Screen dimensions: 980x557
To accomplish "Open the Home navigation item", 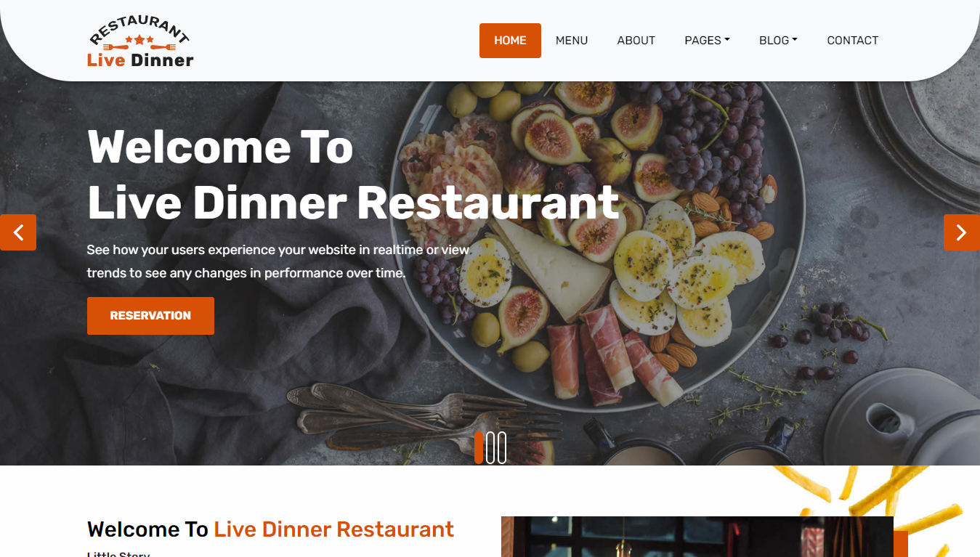I will (x=510, y=41).
